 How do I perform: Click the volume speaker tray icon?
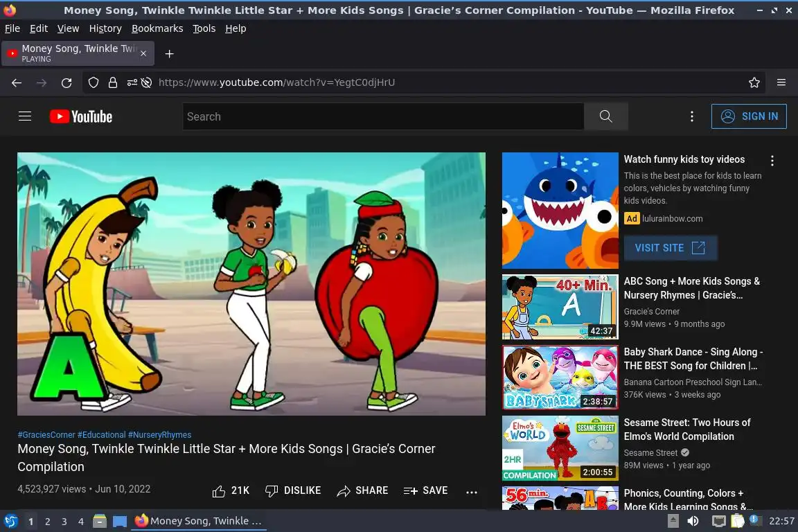click(693, 521)
